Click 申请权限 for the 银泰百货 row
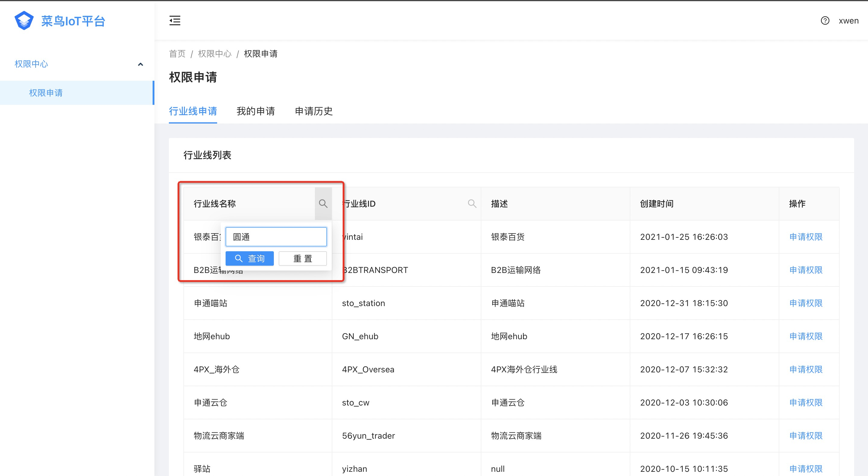Viewport: 868px width, 476px height. (x=805, y=237)
